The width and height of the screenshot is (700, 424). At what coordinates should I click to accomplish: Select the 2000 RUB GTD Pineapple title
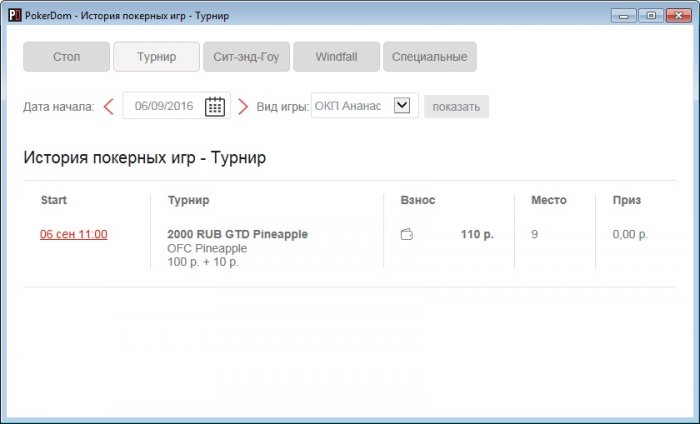pos(238,234)
